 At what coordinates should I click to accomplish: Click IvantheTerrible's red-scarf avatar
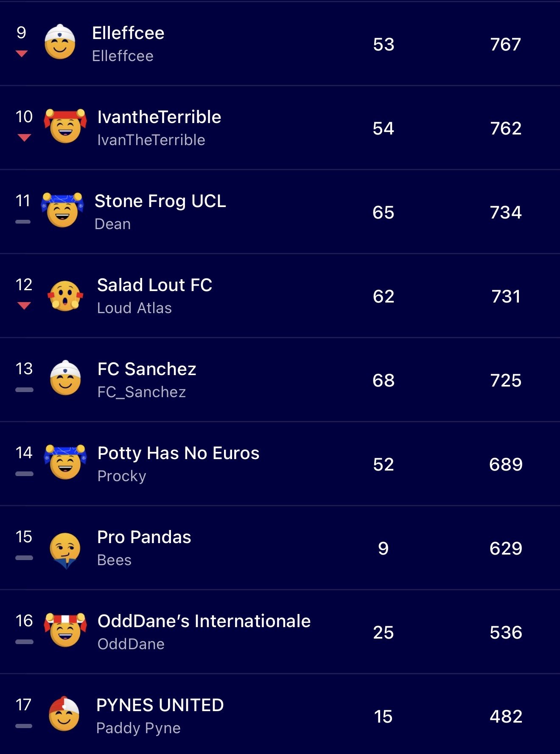[65, 126]
